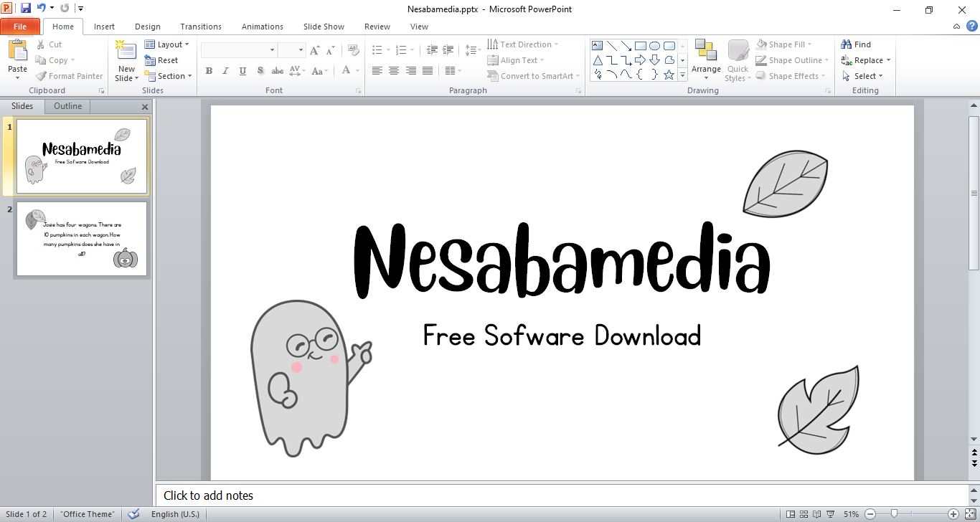980x522 pixels.
Task: Adjust the zoom slider in status bar
Action: pyautogui.click(x=894, y=514)
